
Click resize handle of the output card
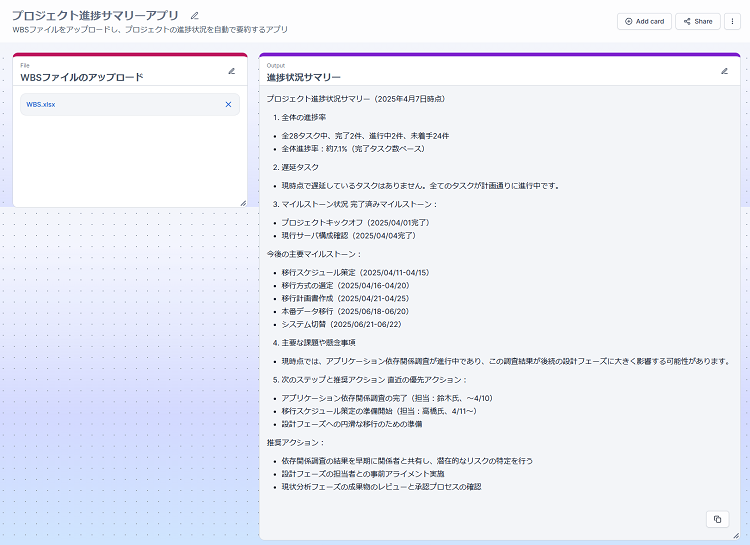tap(736, 536)
